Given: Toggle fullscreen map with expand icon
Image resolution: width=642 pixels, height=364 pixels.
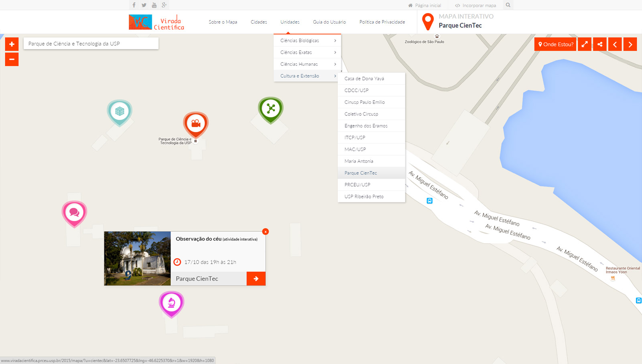Looking at the screenshot, I should (585, 44).
